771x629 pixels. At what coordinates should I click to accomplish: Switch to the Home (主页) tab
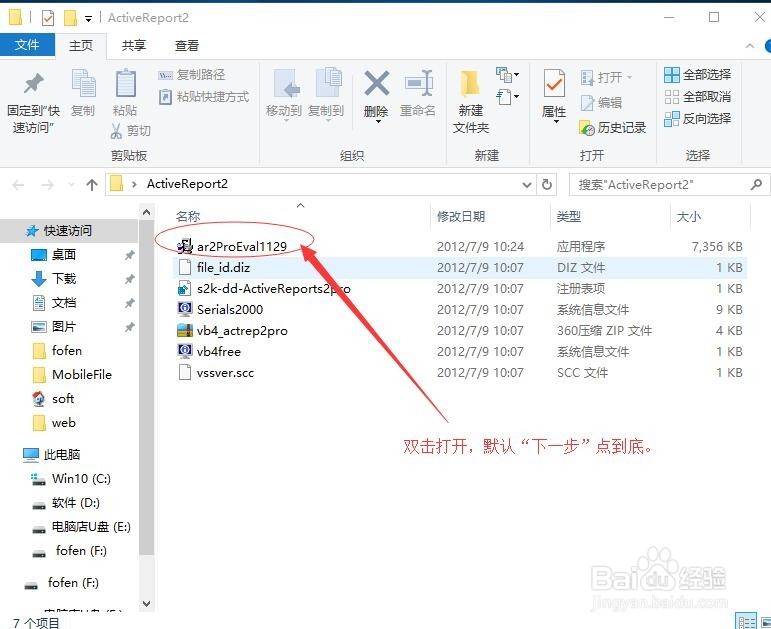tap(81, 46)
